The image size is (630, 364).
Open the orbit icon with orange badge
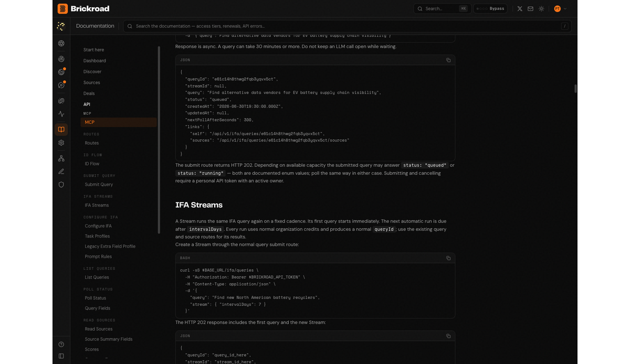61,85
